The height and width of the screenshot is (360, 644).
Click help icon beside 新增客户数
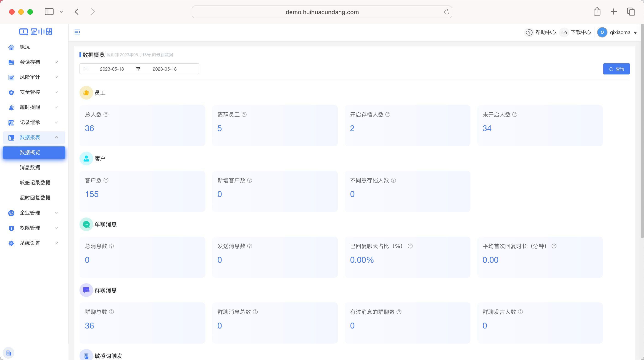pos(250,180)
